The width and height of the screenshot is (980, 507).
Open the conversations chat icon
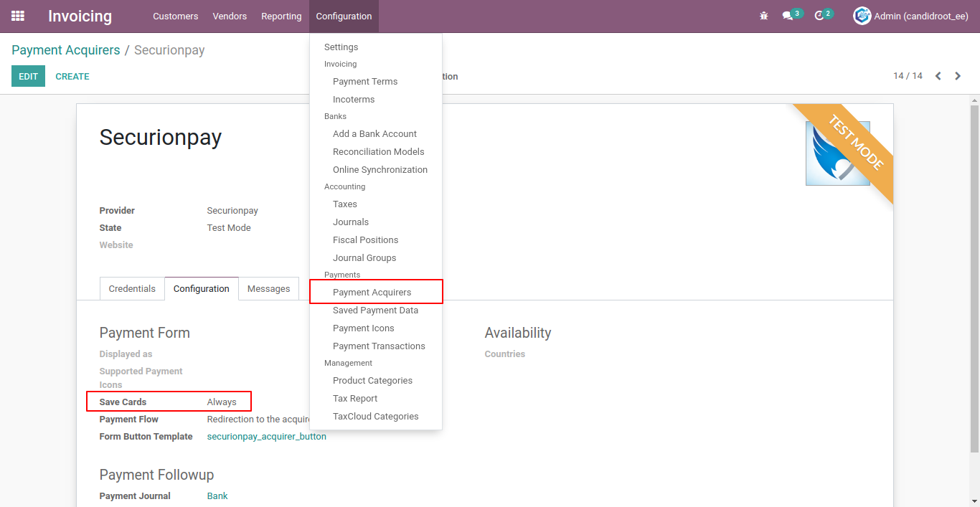coord(788,16)
